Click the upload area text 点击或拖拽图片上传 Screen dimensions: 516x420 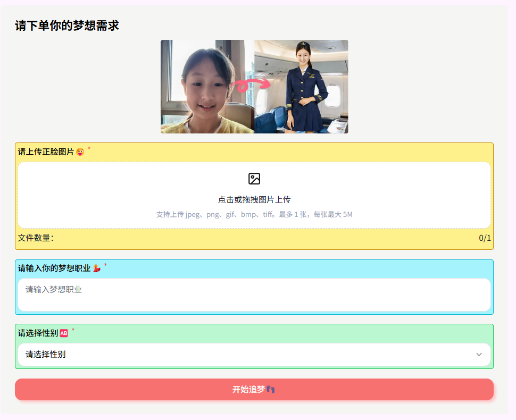click(254, 200)
